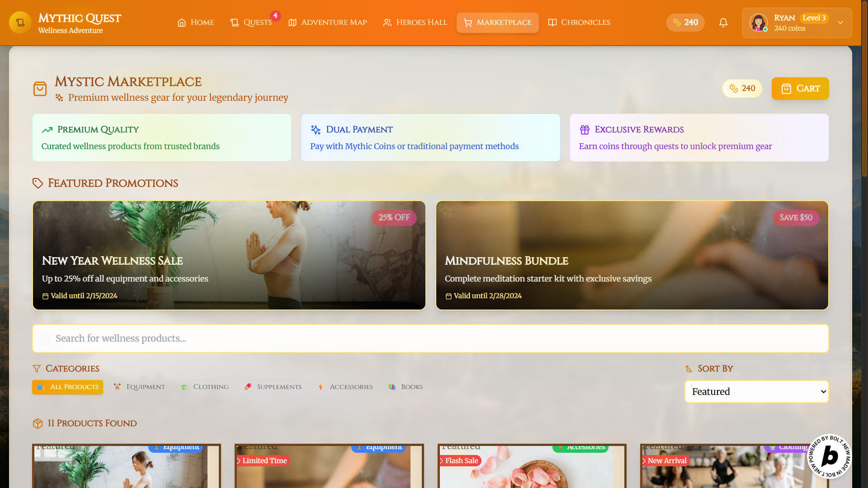Click the notification bell icon
Viewport: 868px width, 488px height.
coord(723,23)
